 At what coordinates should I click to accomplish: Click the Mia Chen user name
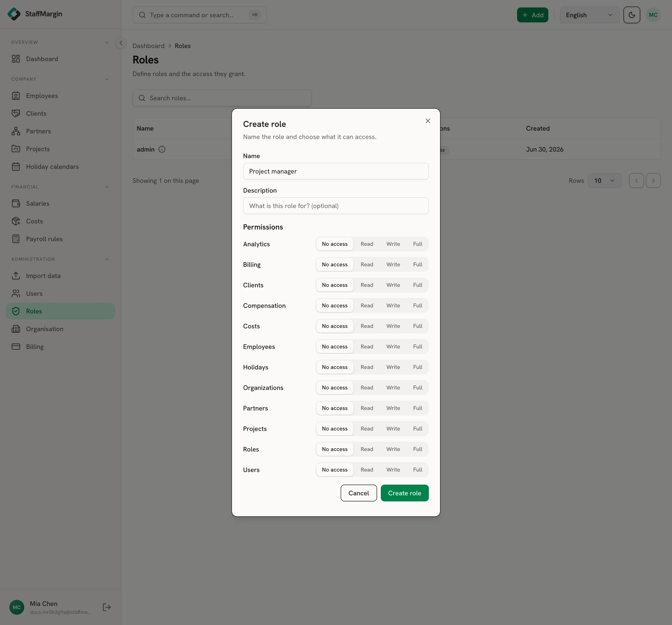pos(44,604)
